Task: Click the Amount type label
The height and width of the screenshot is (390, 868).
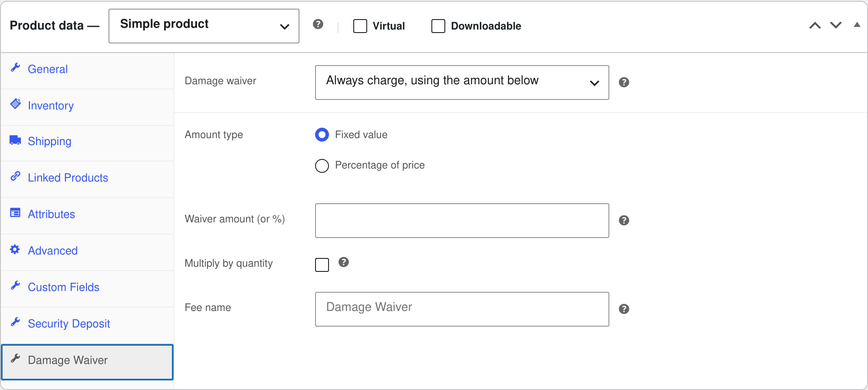Action: tap(214, 135)
